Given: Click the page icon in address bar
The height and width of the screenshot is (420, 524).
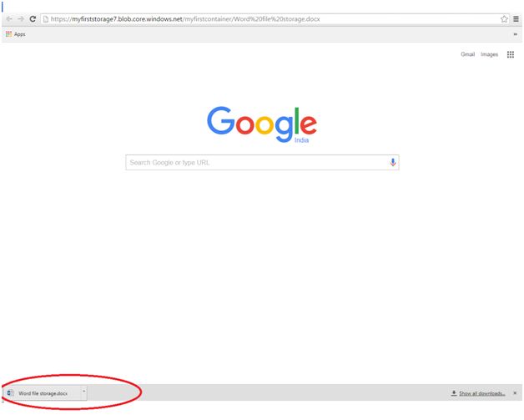Looking at the screenshot, I should (x=46, y=19).
